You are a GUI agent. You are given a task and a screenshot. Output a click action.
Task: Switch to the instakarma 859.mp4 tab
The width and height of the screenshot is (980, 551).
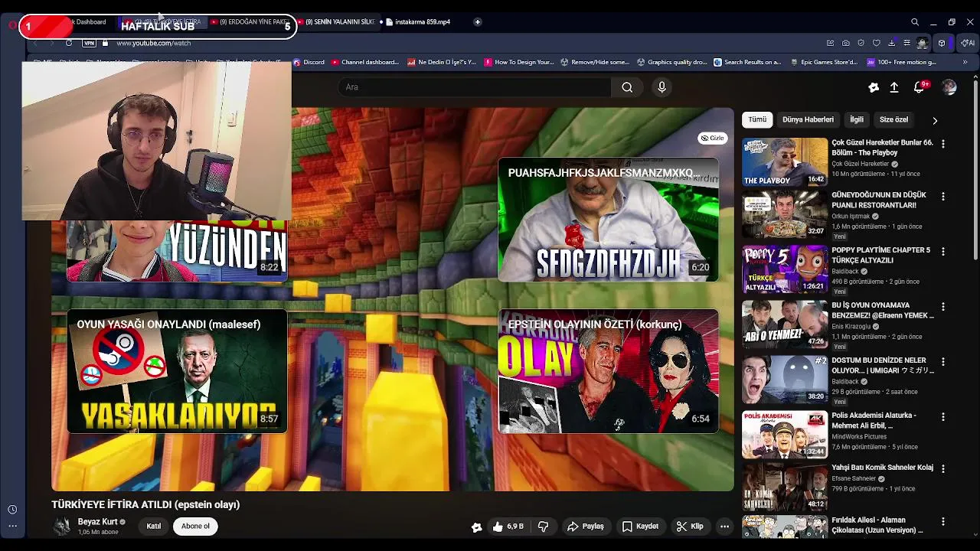pyautogui.click(x=423, y=22)
